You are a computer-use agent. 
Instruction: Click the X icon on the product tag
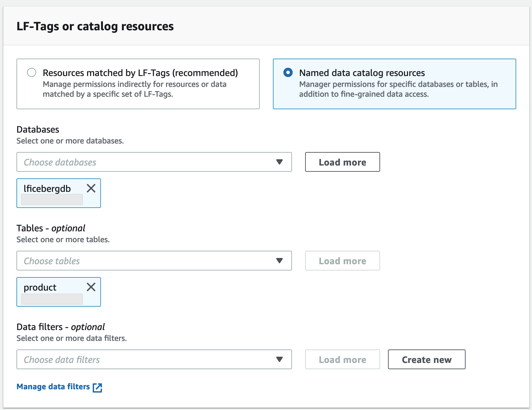[91, 287]
